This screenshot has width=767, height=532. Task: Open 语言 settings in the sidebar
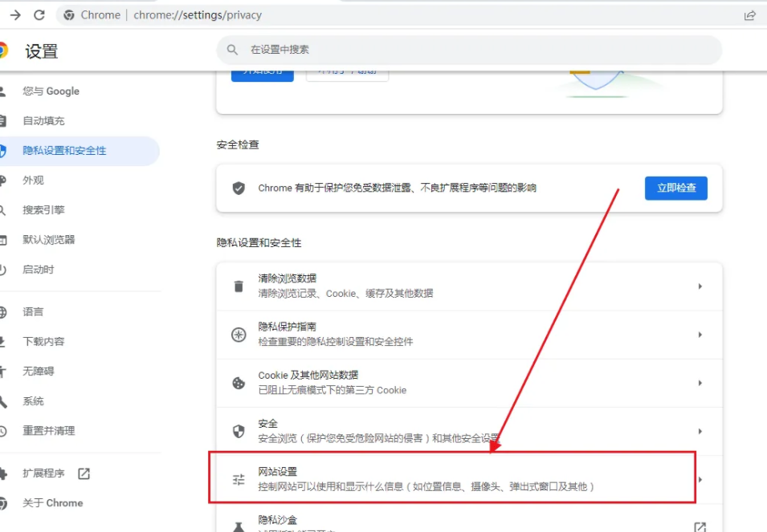click(33, 312)
